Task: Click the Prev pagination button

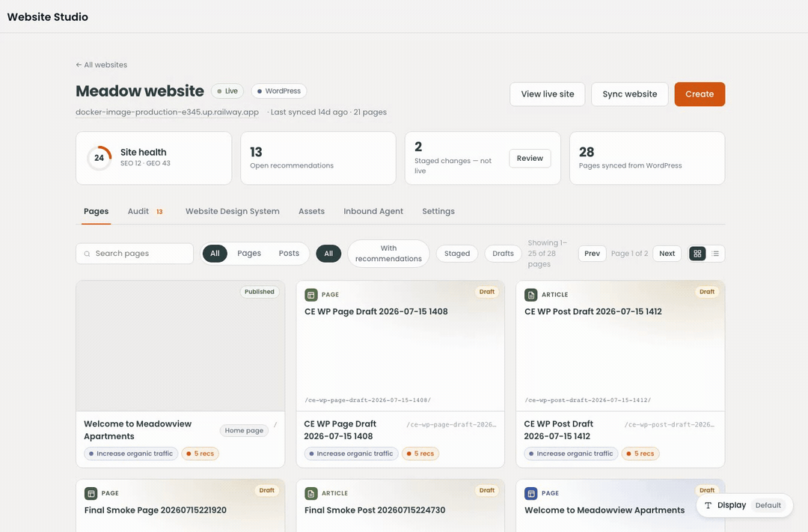Action: coord(592,254)
